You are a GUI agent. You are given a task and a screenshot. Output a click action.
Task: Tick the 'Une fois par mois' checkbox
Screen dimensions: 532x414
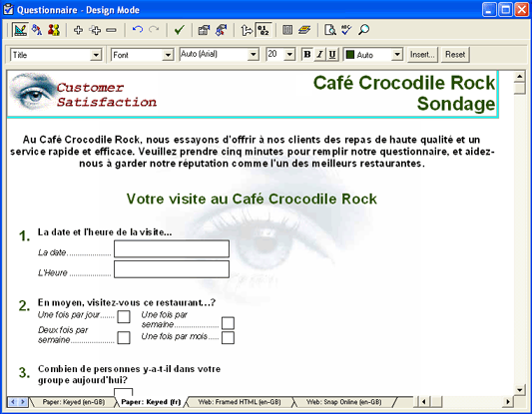[228, 338]
